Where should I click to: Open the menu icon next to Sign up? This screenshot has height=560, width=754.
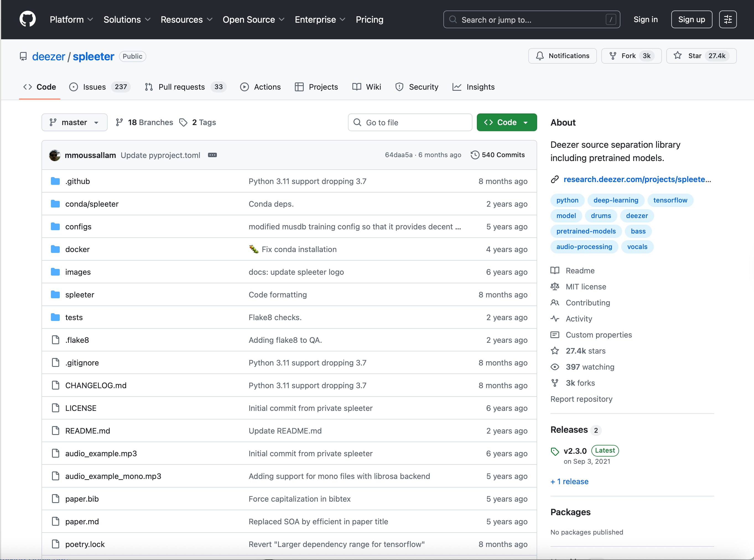[727, 19]
